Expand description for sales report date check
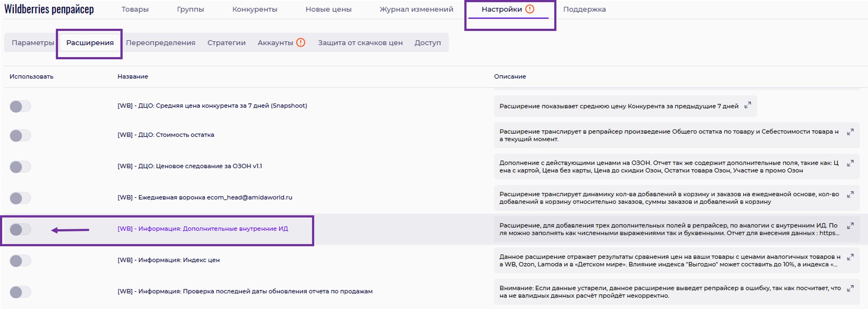The image size is (868, 309). click(850, 289)
